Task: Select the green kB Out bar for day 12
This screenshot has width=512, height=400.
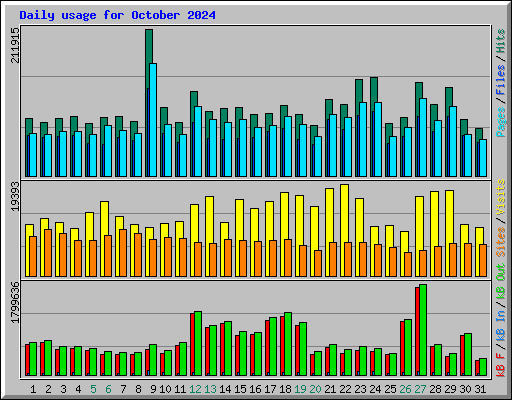Action: (x=198, y=343)
